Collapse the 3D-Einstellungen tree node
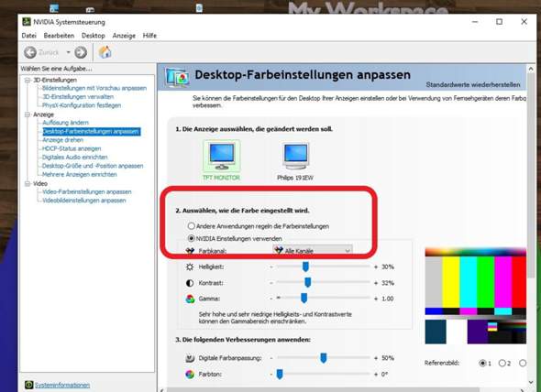Screen dimensions: 541x392 coord(28,80)
